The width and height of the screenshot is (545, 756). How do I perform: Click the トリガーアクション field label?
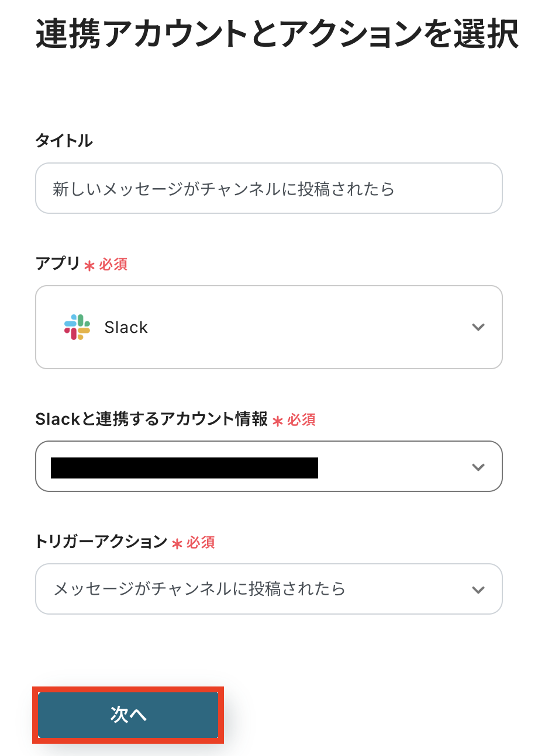(x=101, y=542)
